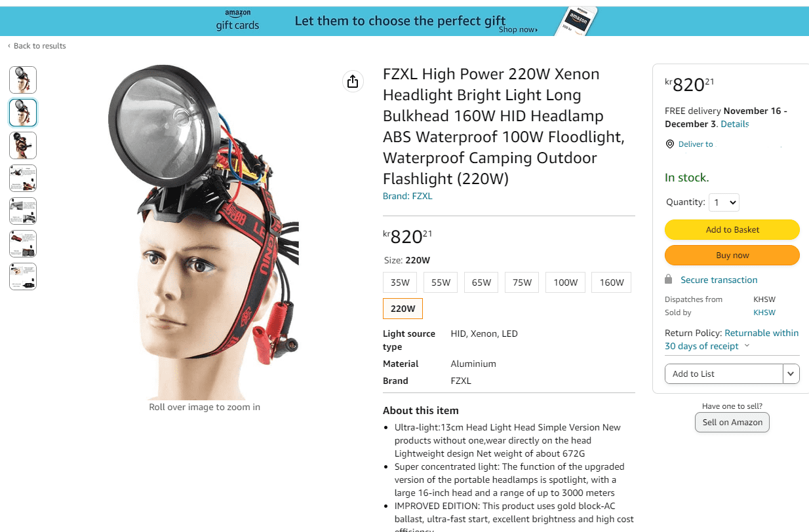The width and height of the screenshot is (809, 532).
Task: Choose the 160W size option
Action: pos(612,282)
